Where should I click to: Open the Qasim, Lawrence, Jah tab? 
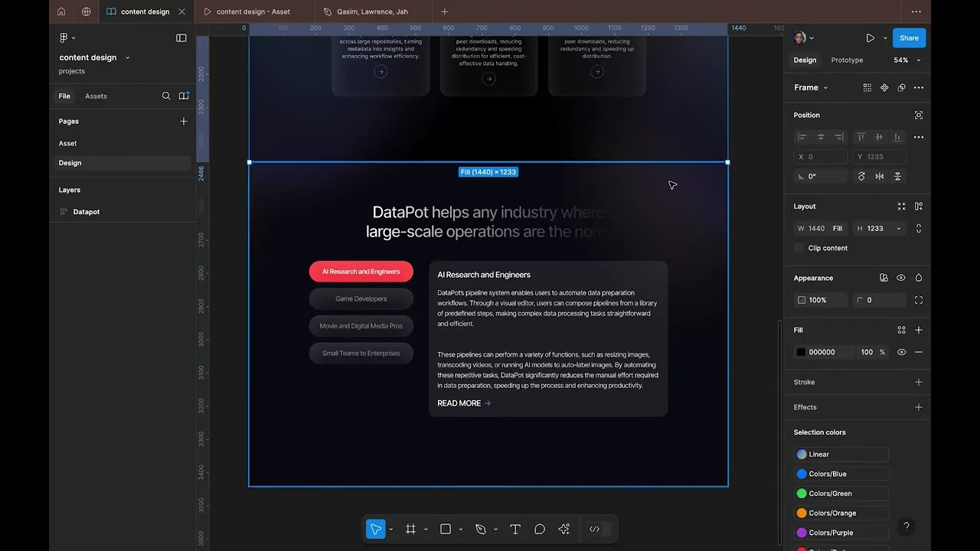[372, 11]
